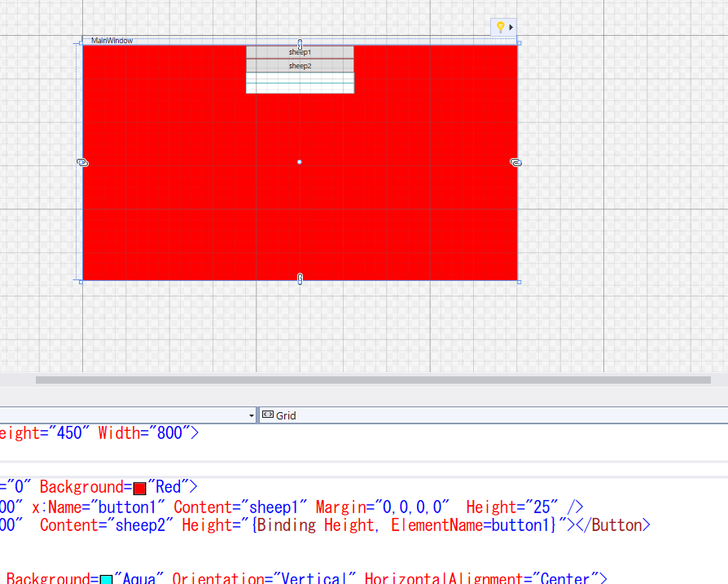The height and width of the screenshot is (584, 728).
Task: Click the HorizontalAlignment="Center" attribute text
Action: click(481, 578)
